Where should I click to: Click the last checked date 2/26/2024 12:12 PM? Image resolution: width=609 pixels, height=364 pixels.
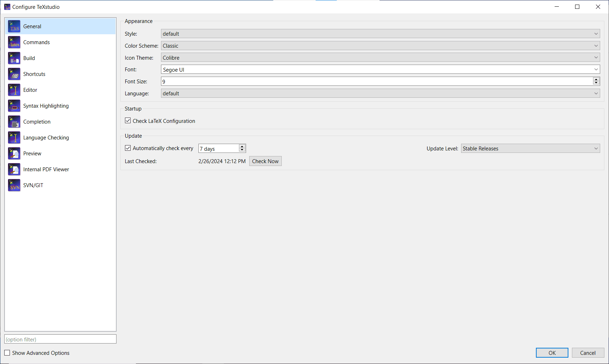(222, 161)
